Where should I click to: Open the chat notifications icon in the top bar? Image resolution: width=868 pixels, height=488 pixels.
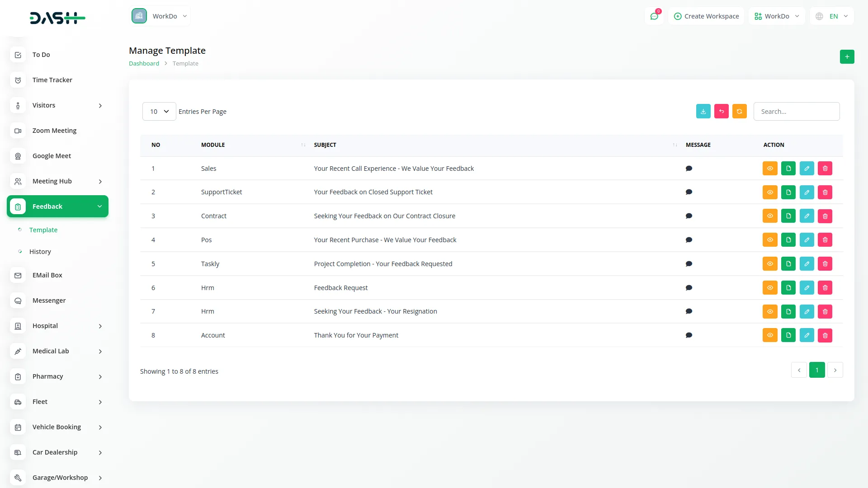pos(654,16)
